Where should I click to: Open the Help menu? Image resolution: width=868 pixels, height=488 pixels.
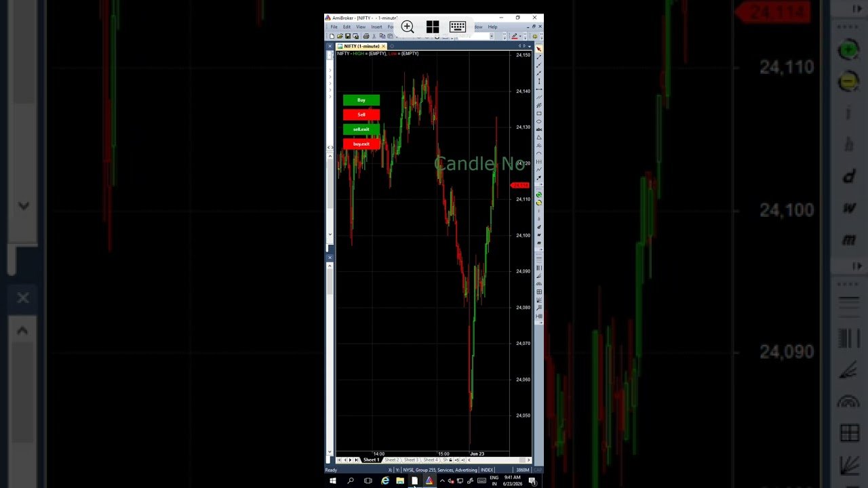coord(492,26)
